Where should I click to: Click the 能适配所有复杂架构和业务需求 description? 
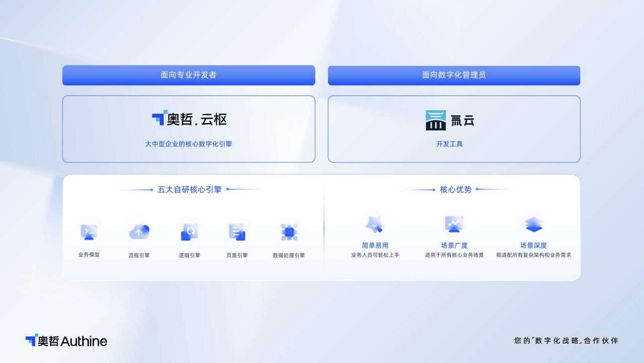[x=534, y=255]
